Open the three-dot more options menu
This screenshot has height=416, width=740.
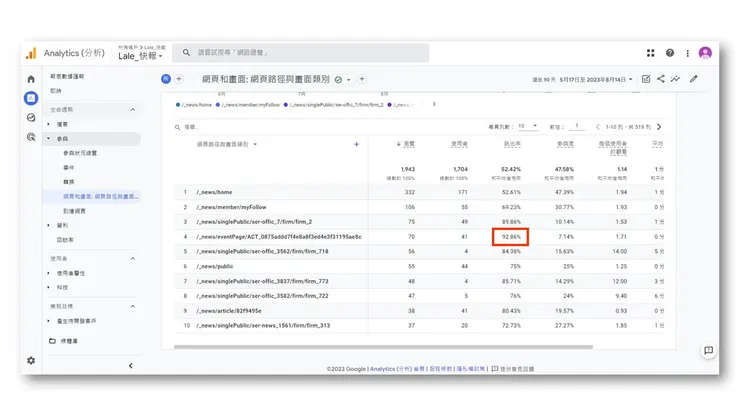pyautogui.click(x=687, y=53)
